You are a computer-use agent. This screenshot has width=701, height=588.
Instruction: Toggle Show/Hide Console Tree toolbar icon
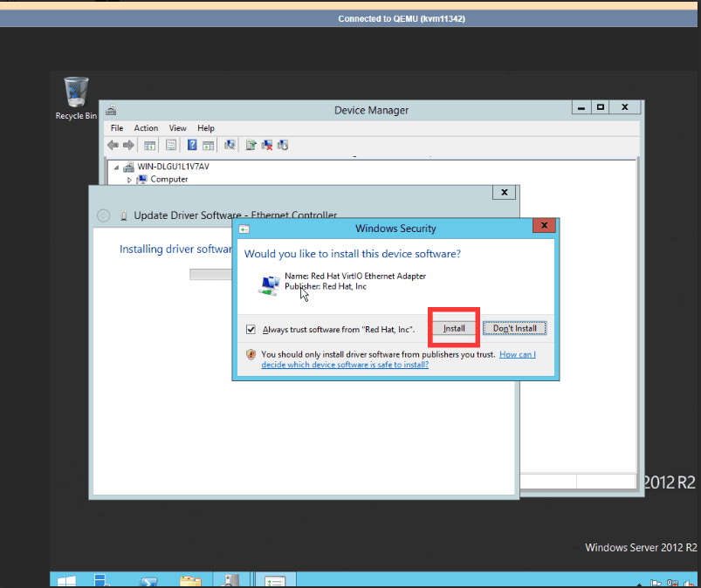[149, 145]
